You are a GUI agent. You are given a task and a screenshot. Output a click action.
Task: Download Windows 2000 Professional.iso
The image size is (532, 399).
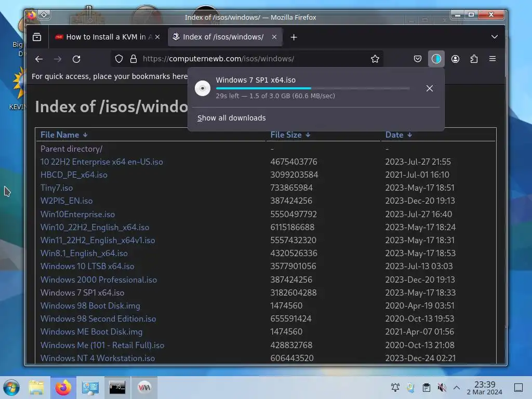pos(98,280)
